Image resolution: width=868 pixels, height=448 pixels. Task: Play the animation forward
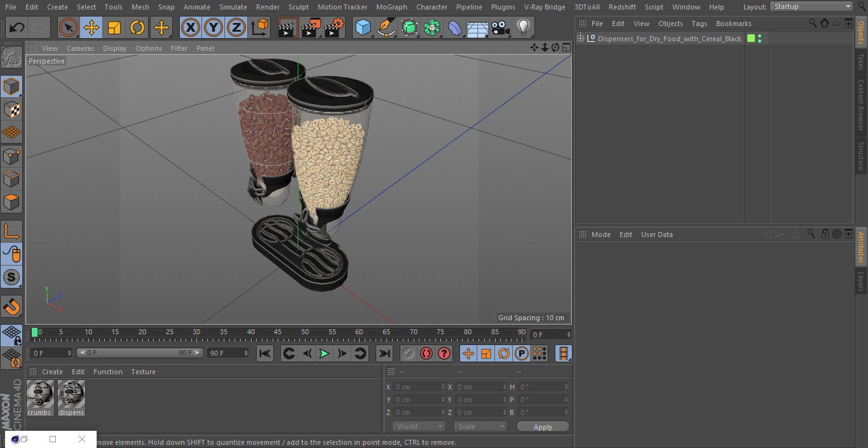click(x=324, y=353)
